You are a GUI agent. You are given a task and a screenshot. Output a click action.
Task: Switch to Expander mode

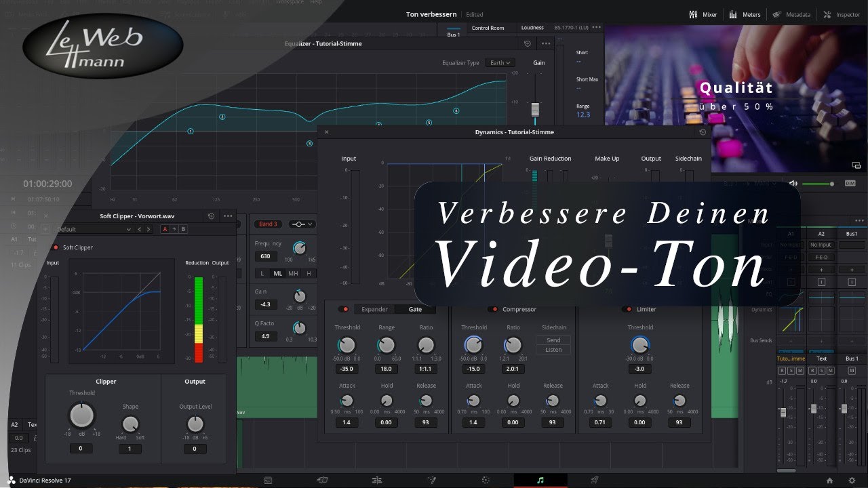click(x=374, y=309)
